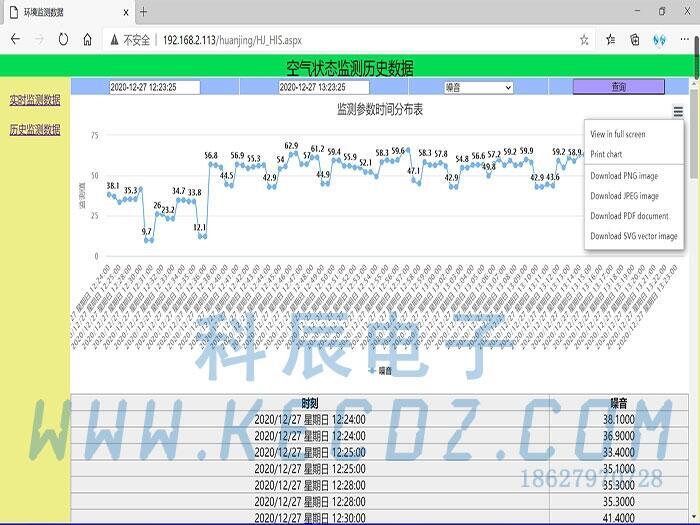This screenshot has height=525, width=700.
Task: Open the 实时监测数据 link
Action: pyautogui.click(x=35, y=100)
